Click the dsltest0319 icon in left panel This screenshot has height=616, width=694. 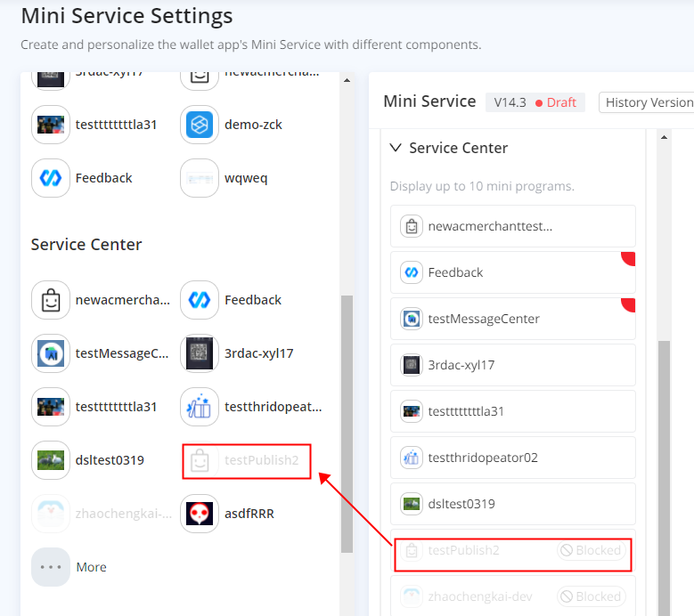[51, 460]
